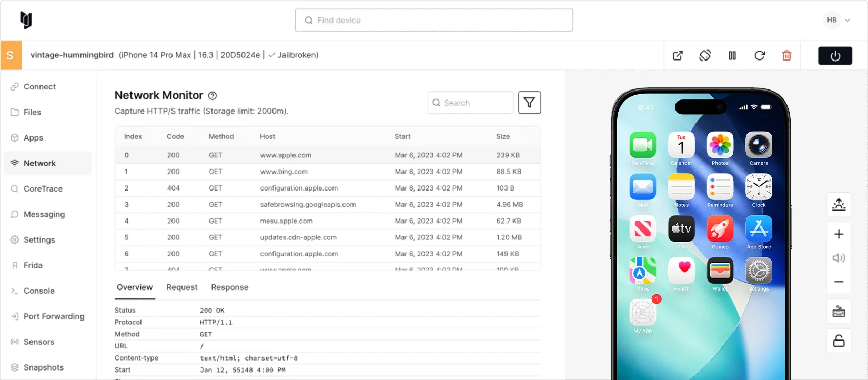Expand the HB account dropdown
This screenshot has width=868, height=380.
837,20
